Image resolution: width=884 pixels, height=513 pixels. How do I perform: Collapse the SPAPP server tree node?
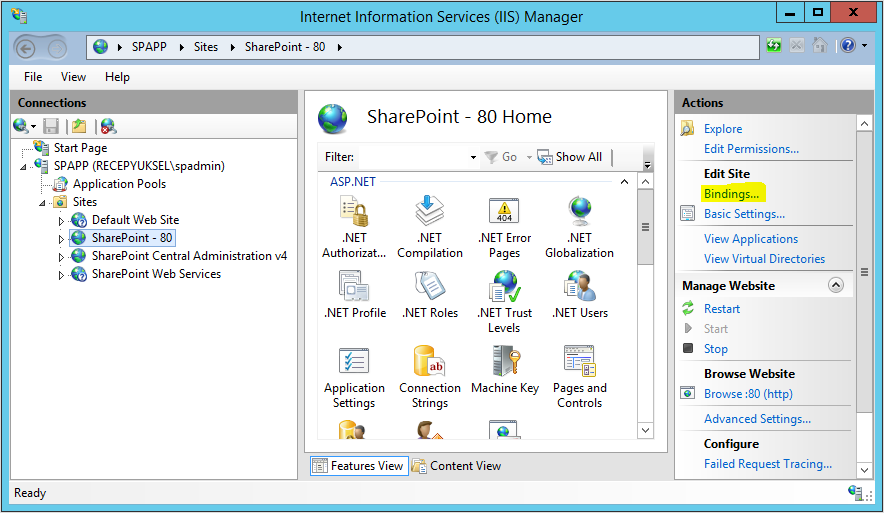tap(23, 167)
